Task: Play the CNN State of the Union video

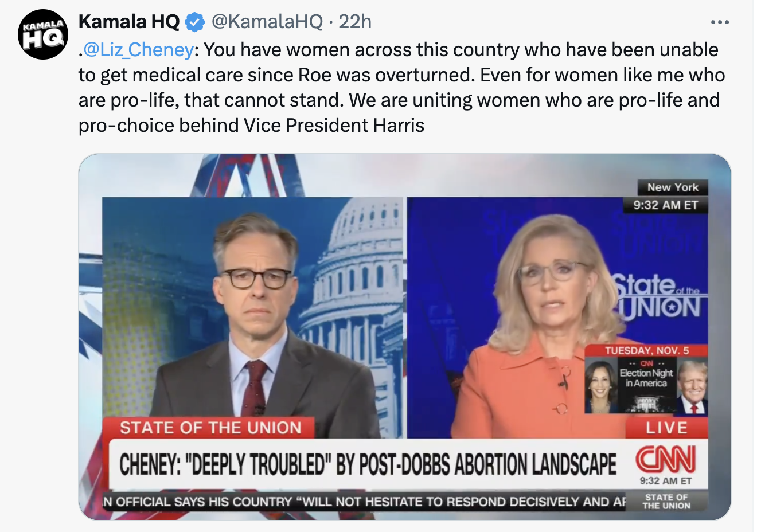Action: pos(405,337)
